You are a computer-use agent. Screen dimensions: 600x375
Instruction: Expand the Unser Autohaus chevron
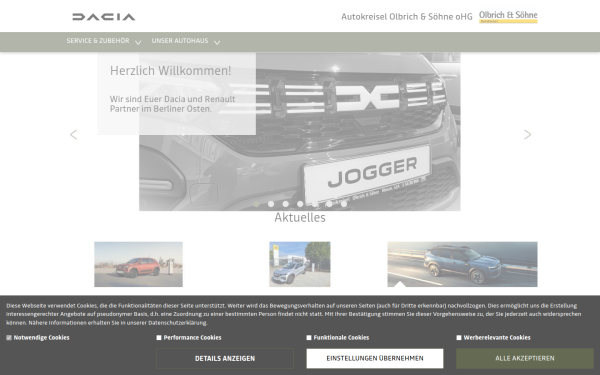point(217,42)
